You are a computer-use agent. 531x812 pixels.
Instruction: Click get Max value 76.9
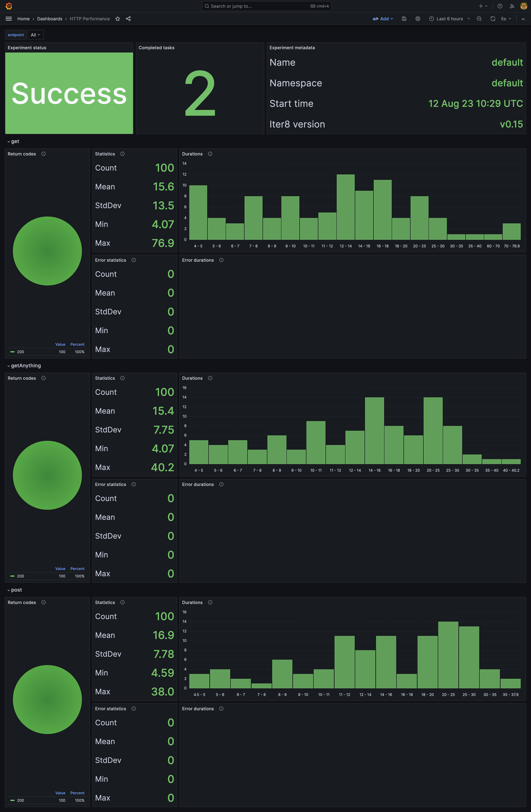coord(163,243)
